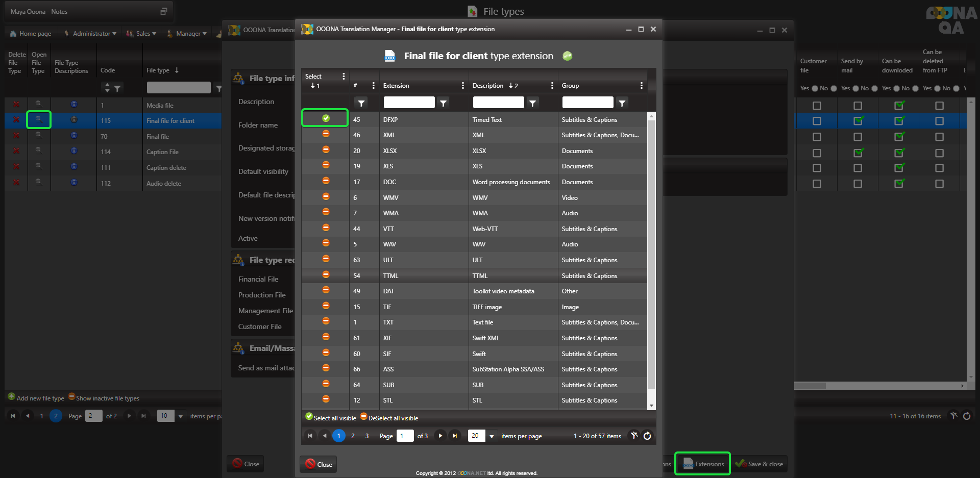Open the Manager menu
980x478 pixels.
click(188, 34)
